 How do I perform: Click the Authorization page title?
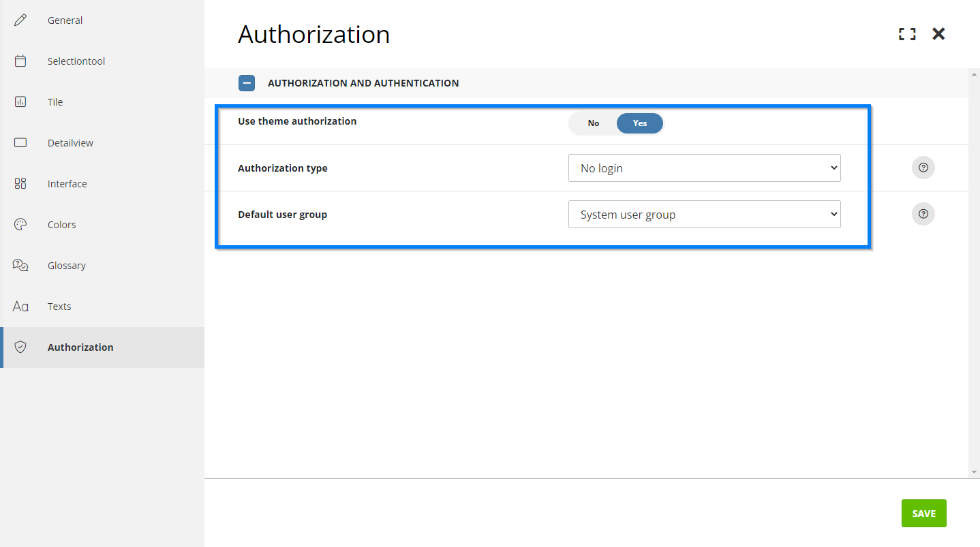[314, 34]
